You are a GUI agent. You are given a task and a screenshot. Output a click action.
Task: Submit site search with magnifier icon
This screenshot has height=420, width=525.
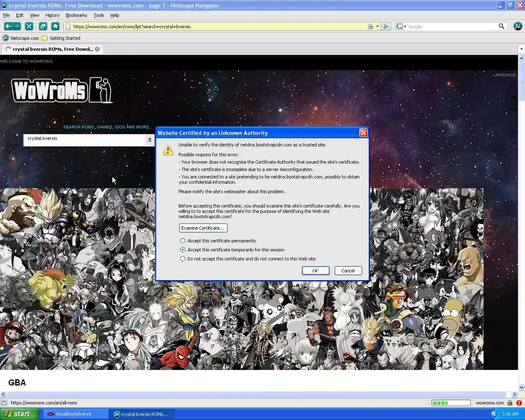(150, 140)
